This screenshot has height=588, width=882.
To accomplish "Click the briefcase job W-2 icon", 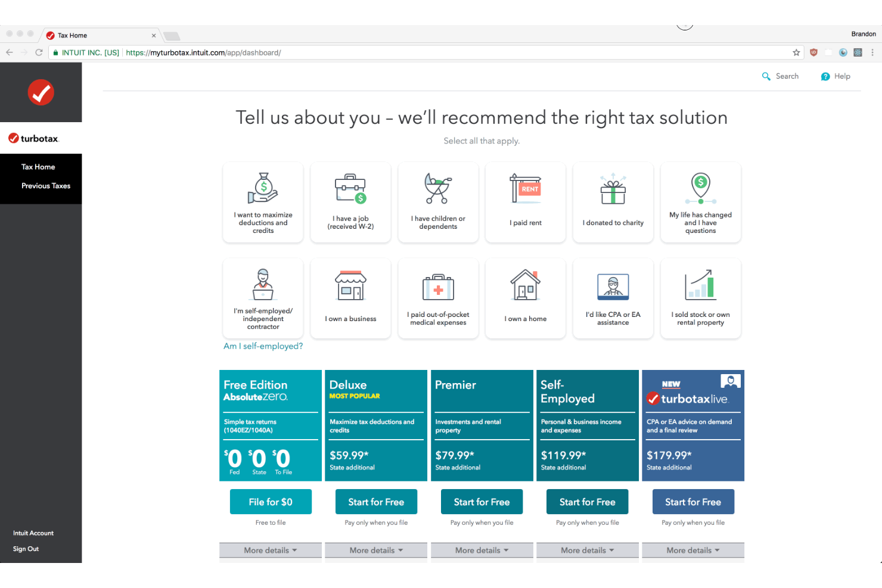I will coord(350,189).
